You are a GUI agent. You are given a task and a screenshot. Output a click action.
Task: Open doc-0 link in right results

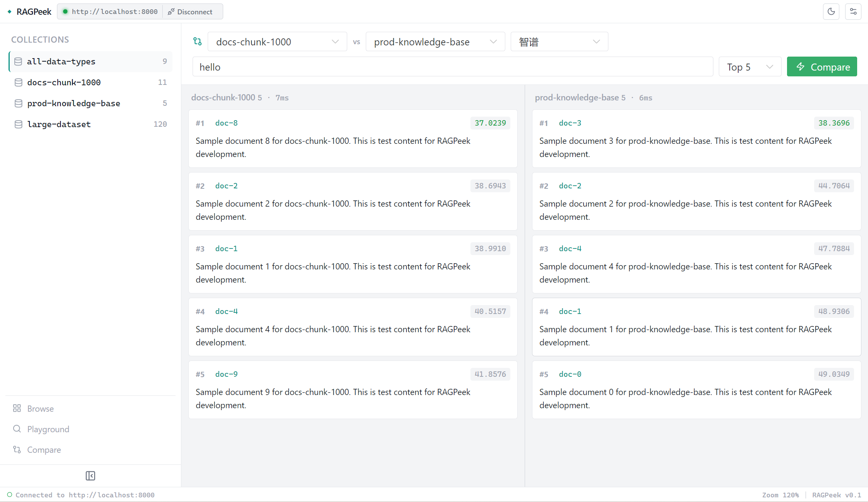click(570, 374)
